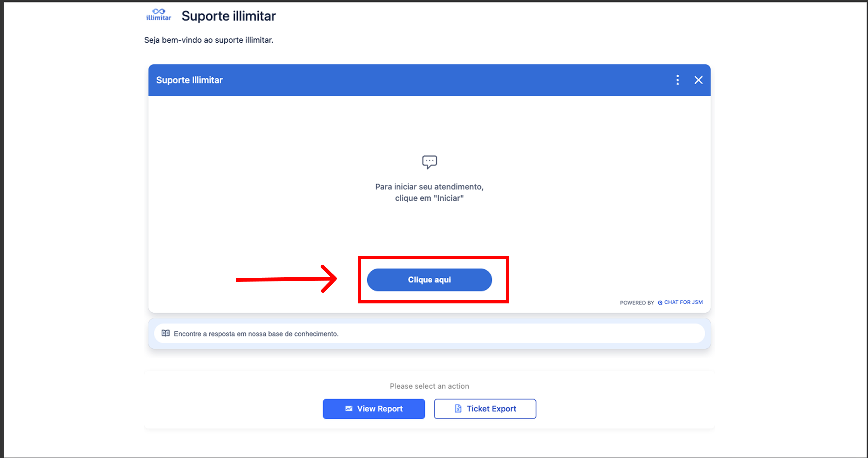Select the "Encontre a resposta" knowledge base text
This screenshot has height=458, width=868.
(x=256, y=334)
